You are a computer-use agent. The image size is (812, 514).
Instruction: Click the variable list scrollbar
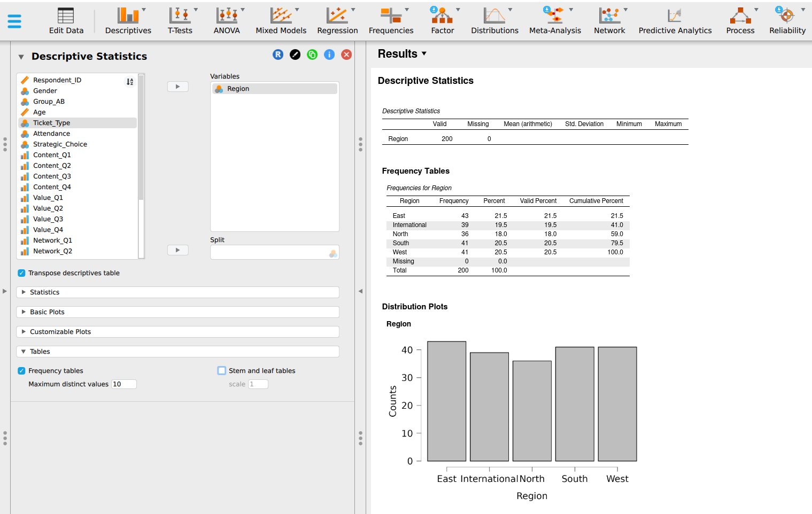[x=141, y=137]
